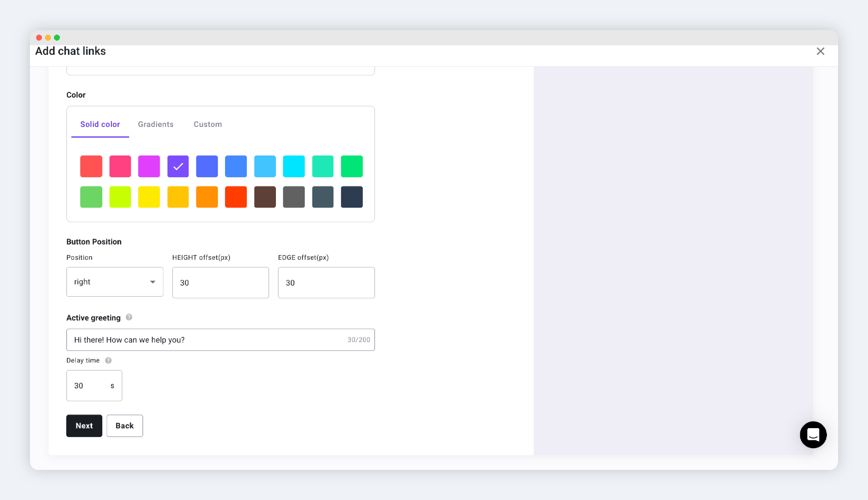Click the HEIGHT offset input field
Screen dimensions: 868x500
[220, 283]
